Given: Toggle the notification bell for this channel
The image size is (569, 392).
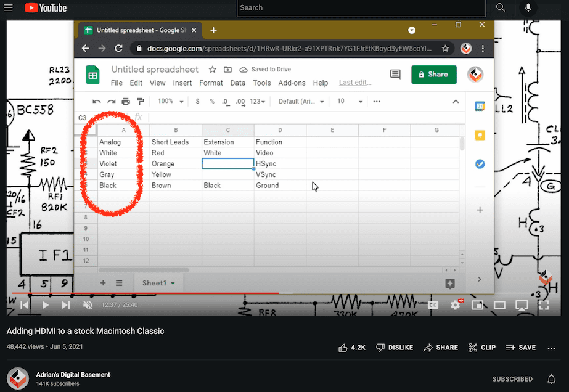Looking at the screenshot, I should [551, 379].
